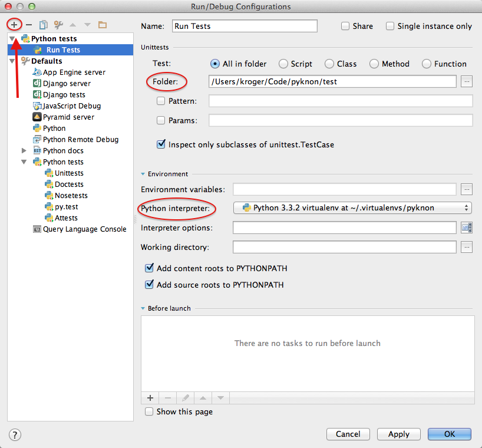Click the App Engine server icon
The width and height of the screenshot is (482, 448).
click(x=37, y=73)
